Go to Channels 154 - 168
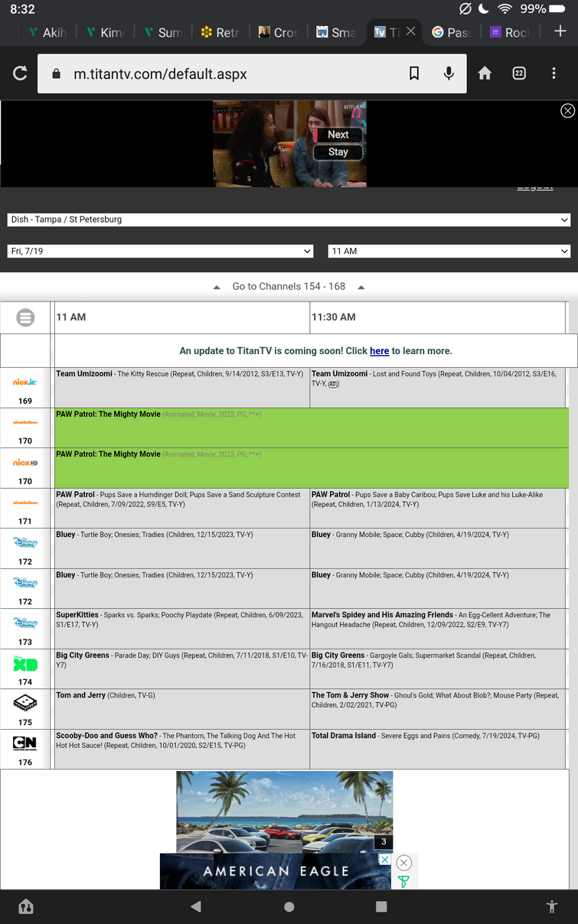 click(289, 286)
